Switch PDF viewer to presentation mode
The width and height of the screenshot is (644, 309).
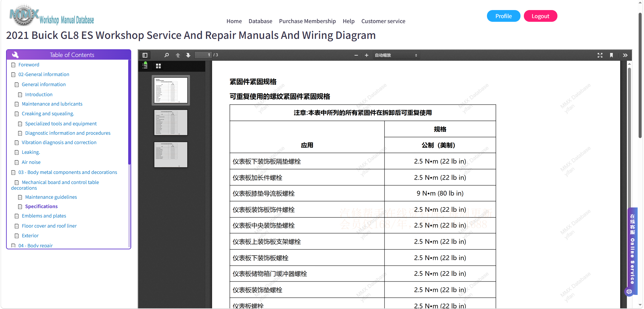pyautogui.click(x=600, y=55)
